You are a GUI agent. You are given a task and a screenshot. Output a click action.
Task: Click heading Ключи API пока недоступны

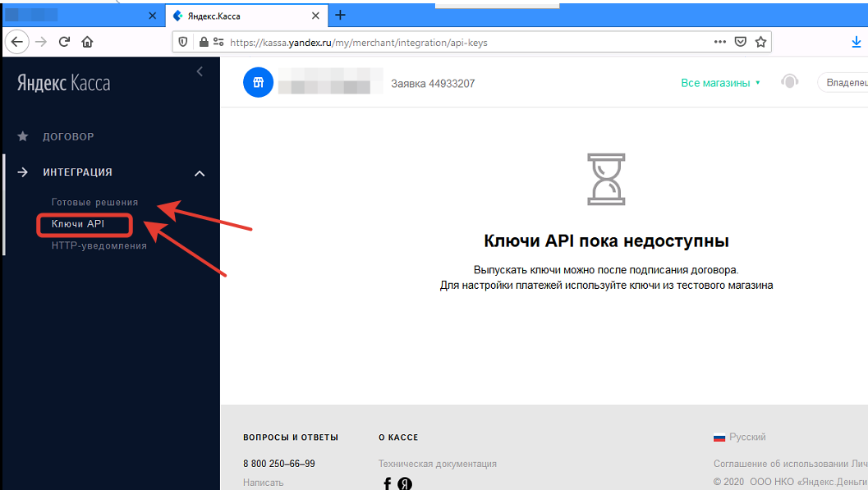point(606,241)
